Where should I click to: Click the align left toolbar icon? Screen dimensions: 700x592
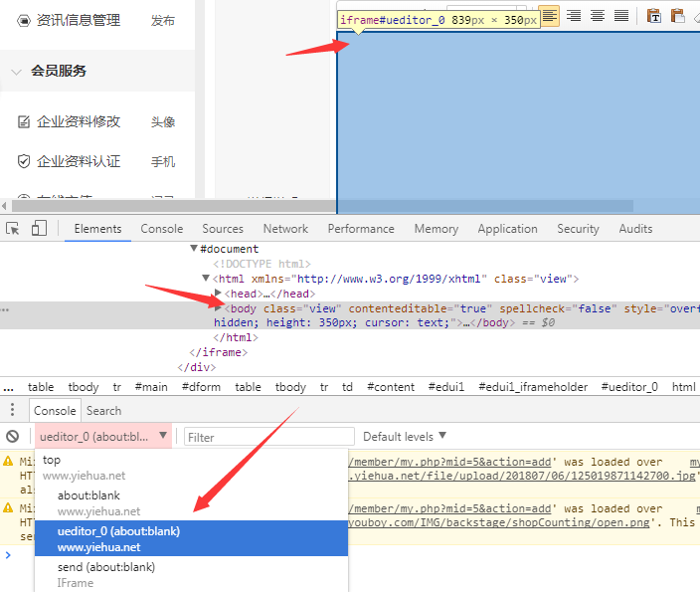[x=550, y=16]
